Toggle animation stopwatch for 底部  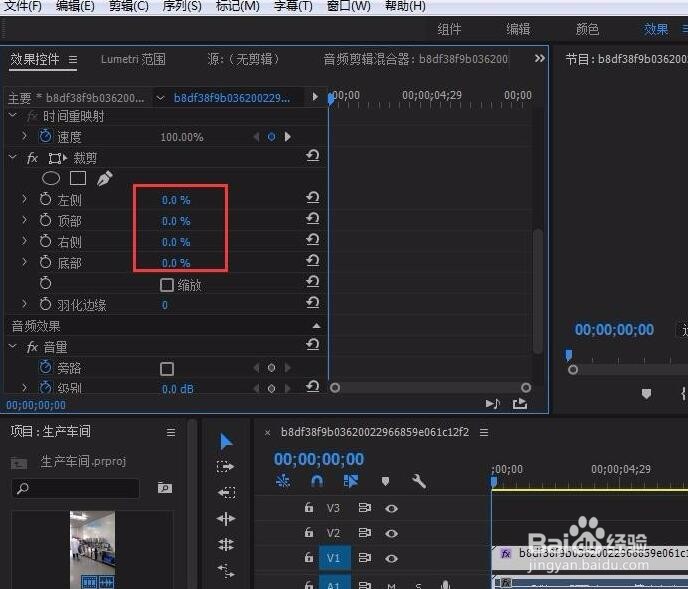coord(45,262)
